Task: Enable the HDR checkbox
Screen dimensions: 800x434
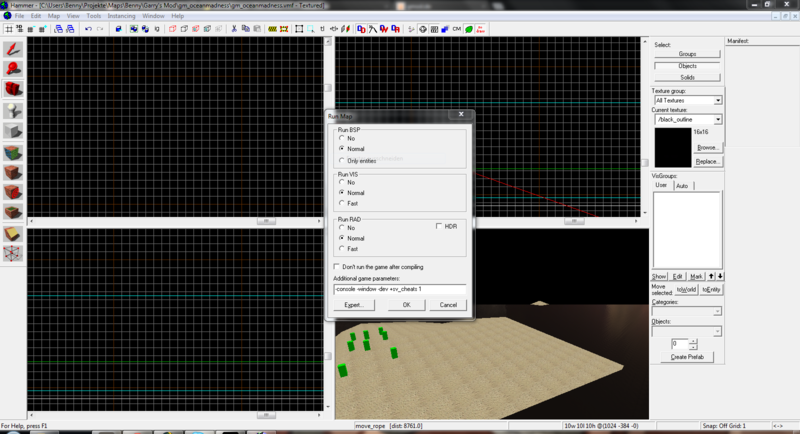Action: point(439,226)
